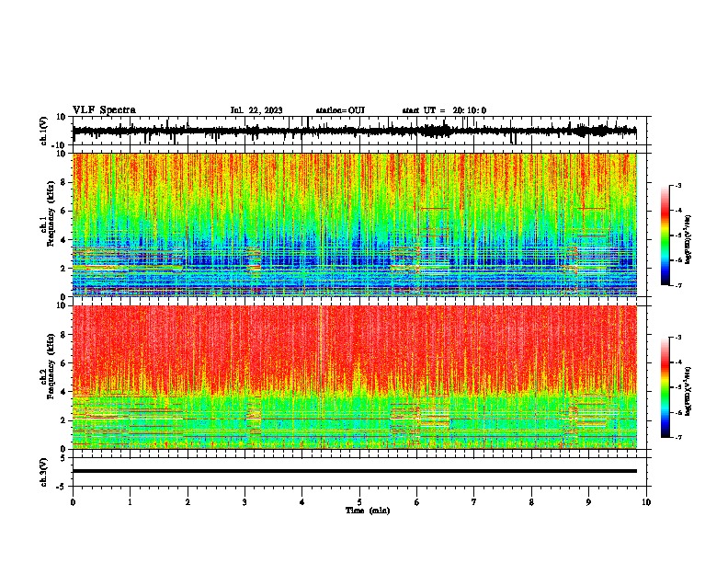
Task: Click the '-3' tick on ch.2 color bar
Action: [x=677, y=338]
